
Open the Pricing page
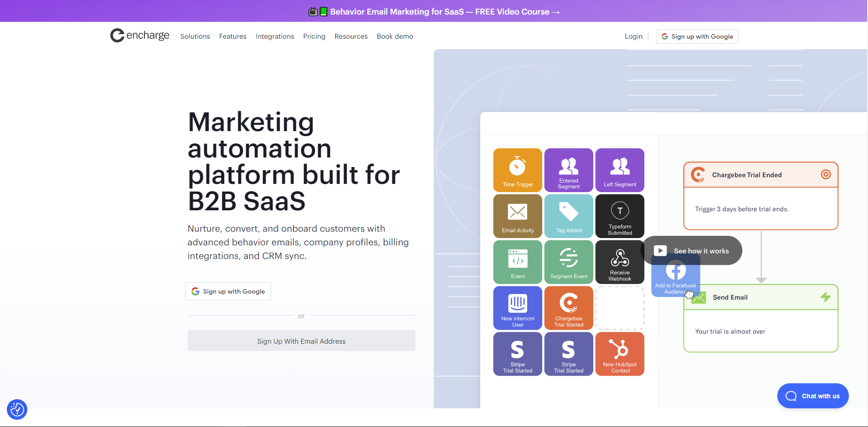(314, 36)
